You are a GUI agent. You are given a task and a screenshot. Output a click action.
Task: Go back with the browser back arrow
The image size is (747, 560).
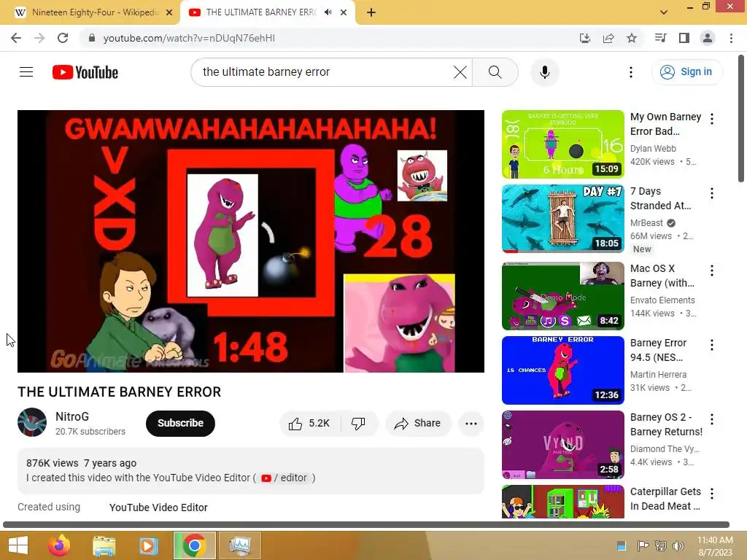(16, 38)
